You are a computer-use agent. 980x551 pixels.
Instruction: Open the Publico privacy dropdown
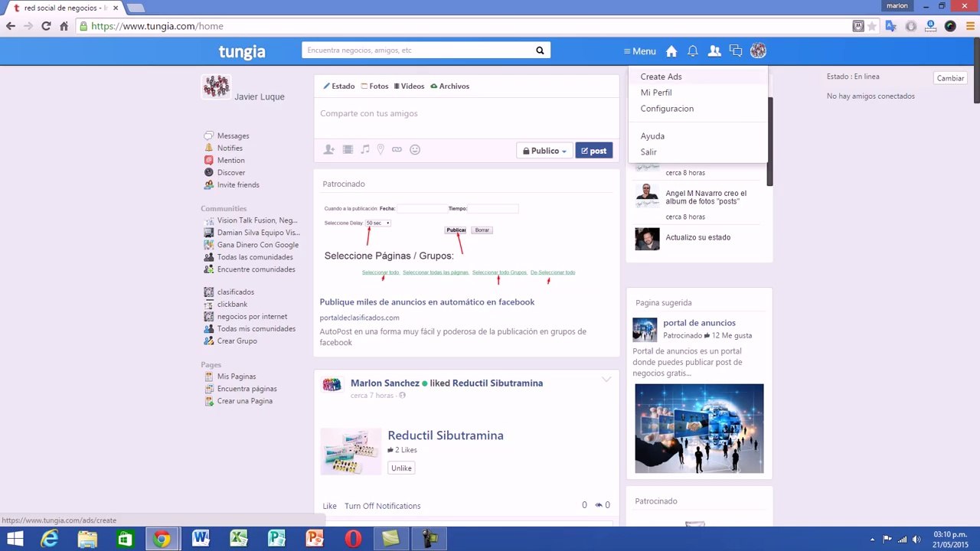click(x=544, y=151)
